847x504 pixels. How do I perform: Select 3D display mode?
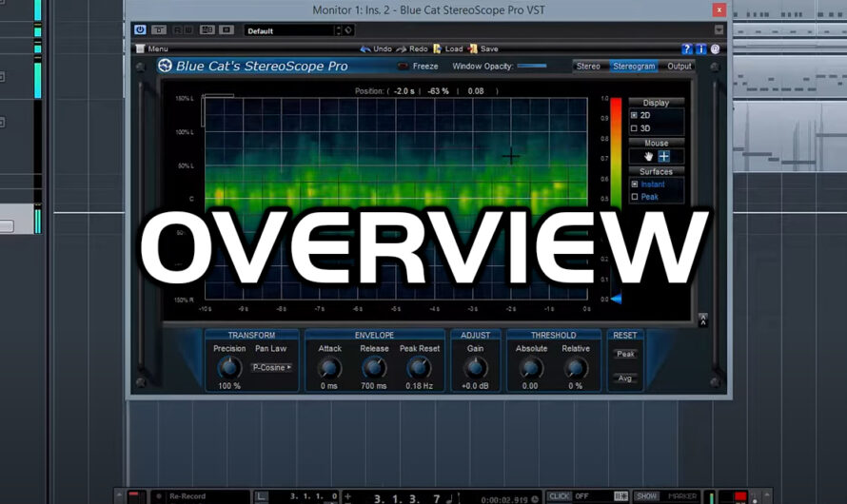click(x=634, y=128)
